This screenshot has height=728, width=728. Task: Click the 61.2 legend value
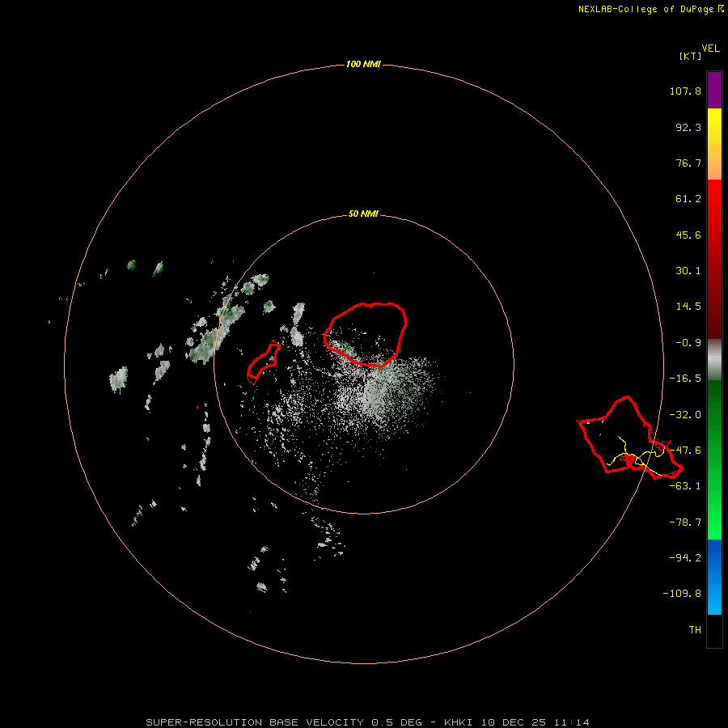[688, 199]
